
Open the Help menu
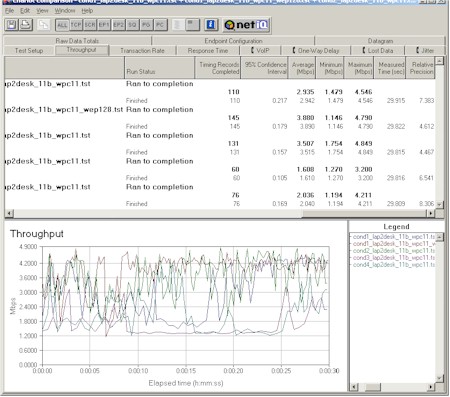[x=87, y=11]
